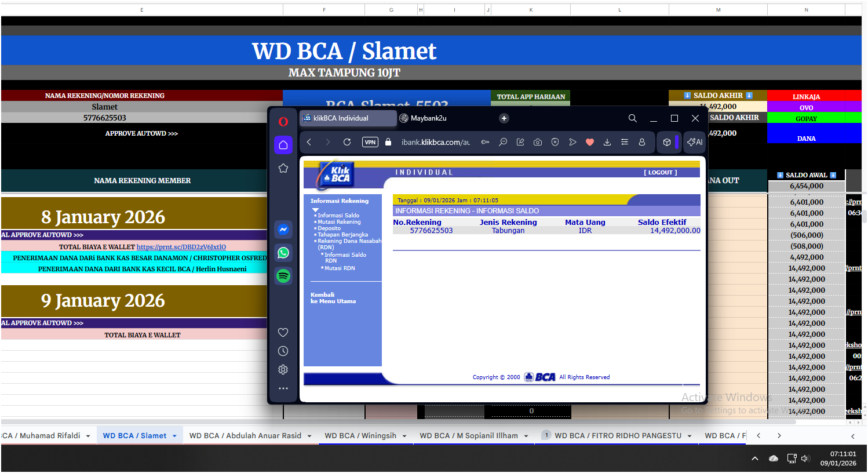The height and width of the screenshot is (473, 868).
Task: Open Mutasi RDN link
Action: tap(340, 268)
